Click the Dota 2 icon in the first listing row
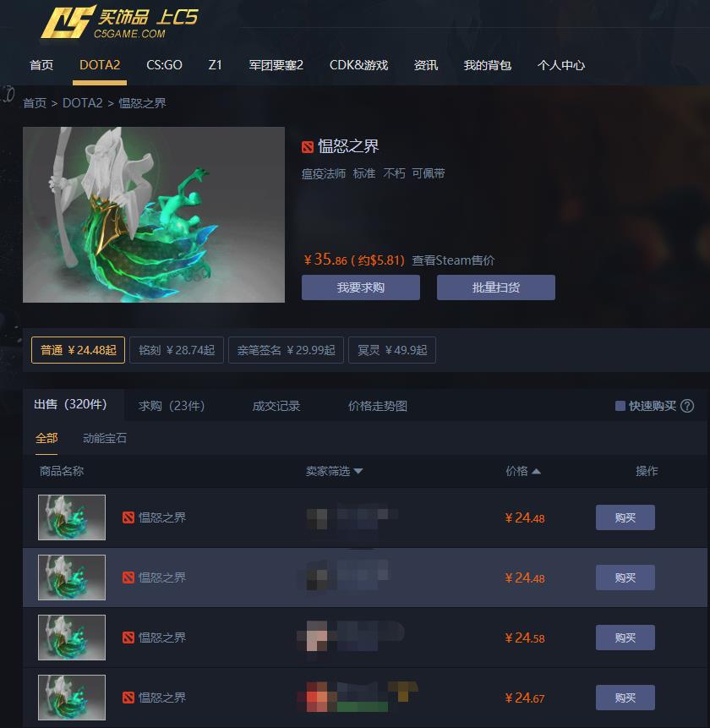 128,517
